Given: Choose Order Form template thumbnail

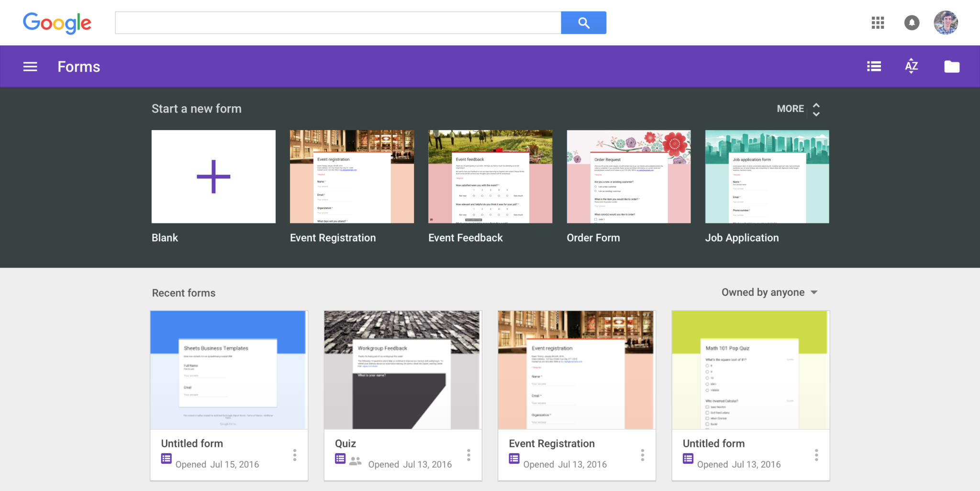Looking at the screenshot, I should (629, 177).
